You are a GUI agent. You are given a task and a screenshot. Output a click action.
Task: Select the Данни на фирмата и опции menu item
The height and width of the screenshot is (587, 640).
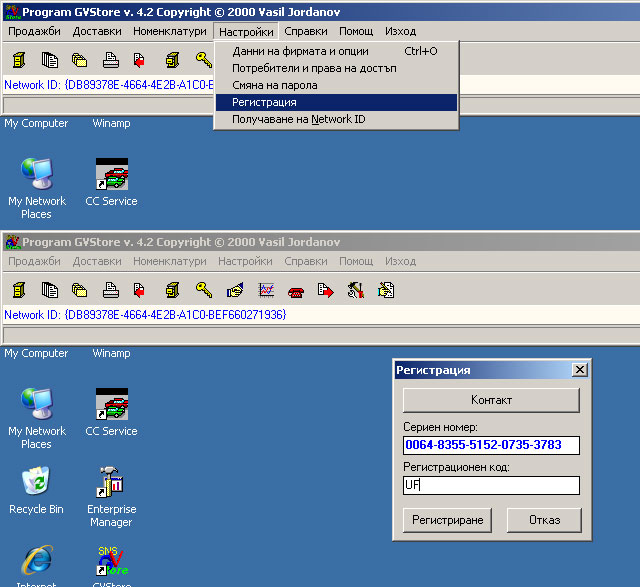pyautogui.click(x=300, y=51)
